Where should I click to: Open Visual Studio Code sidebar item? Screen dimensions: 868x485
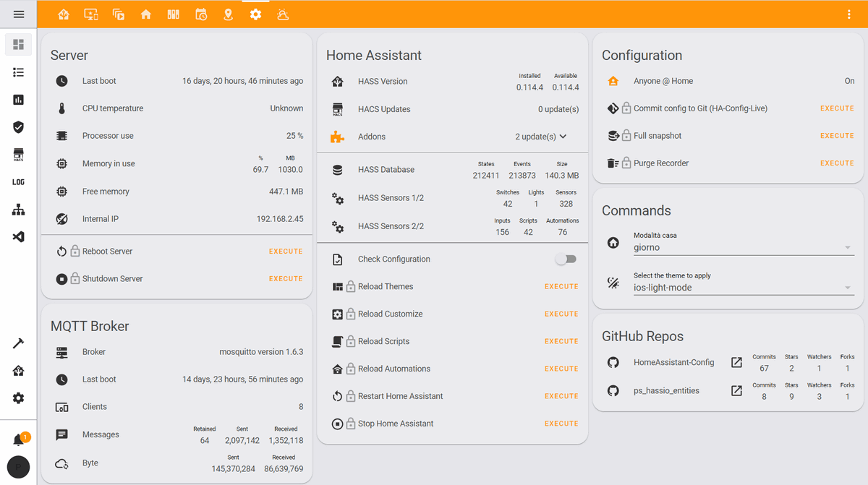pyautogui.click(x=19, y=236)
